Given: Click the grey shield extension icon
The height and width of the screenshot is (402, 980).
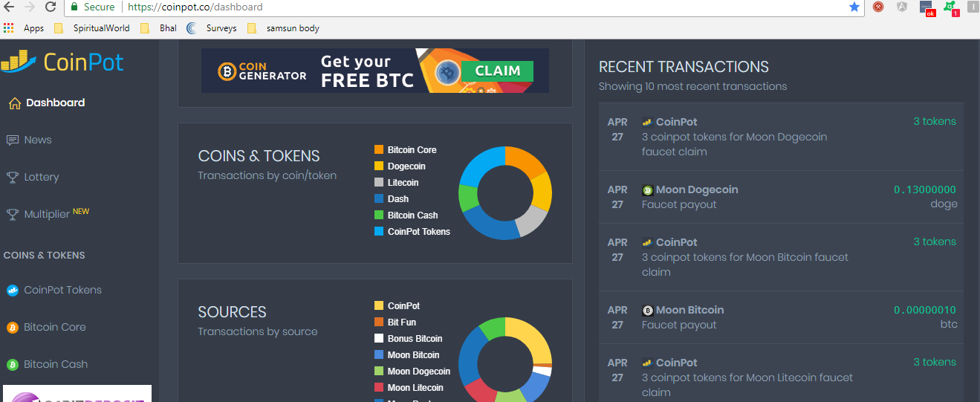Looking at the screenshot, I should (x=902, y=7).
